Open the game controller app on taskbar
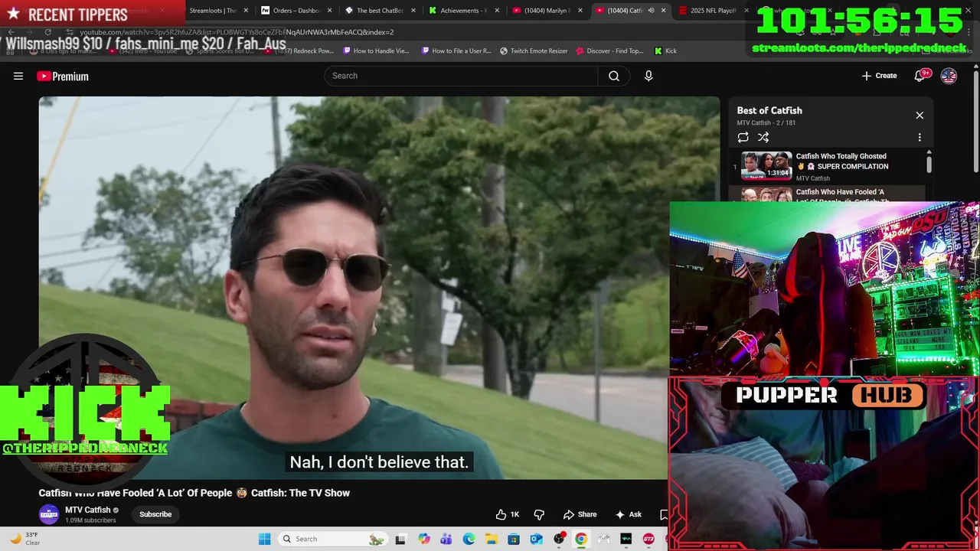980x551 pixels. (604, 539)
